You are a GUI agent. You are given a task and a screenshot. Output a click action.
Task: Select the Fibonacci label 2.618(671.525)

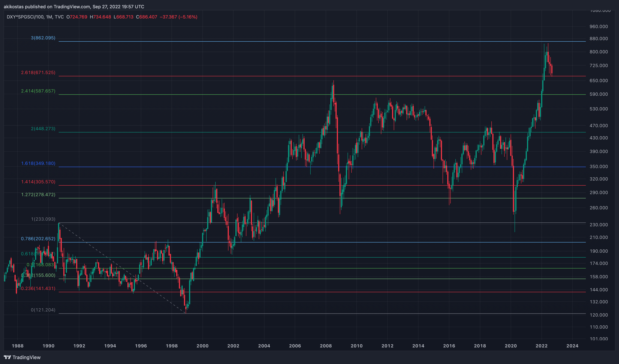pyautogui.click(x=38, y=72)
